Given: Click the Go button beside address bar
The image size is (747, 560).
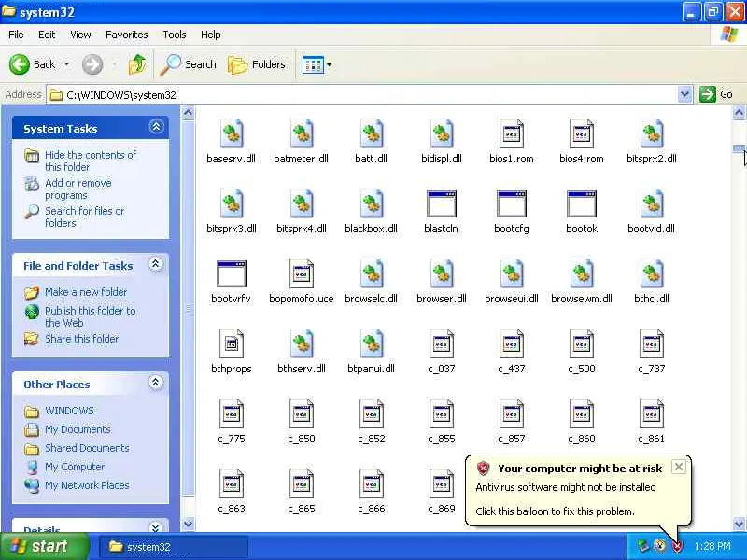Looking at the screenshot, I should pos(715,94).
